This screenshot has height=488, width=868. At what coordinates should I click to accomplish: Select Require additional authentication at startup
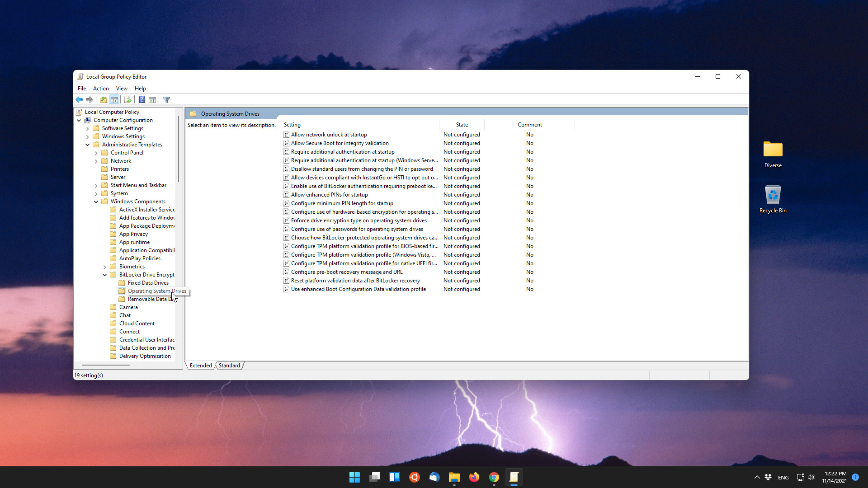(x=343, y=152)
